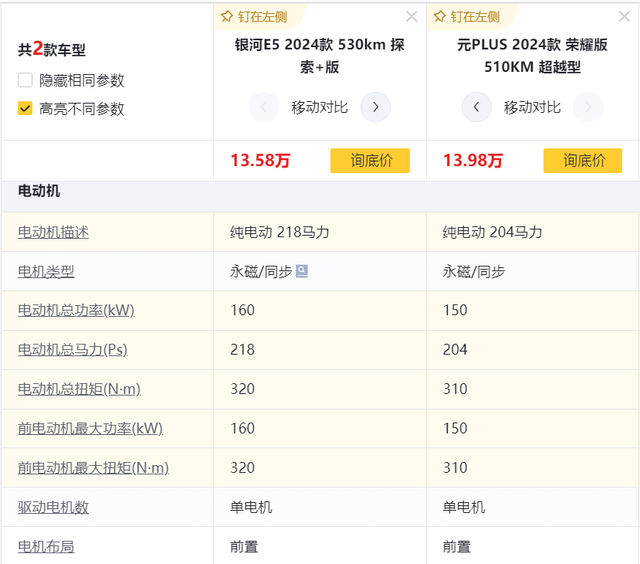Pin the 元PLUS column to left
This screenshot has height=564, width=640.
(x=465, y=16)
